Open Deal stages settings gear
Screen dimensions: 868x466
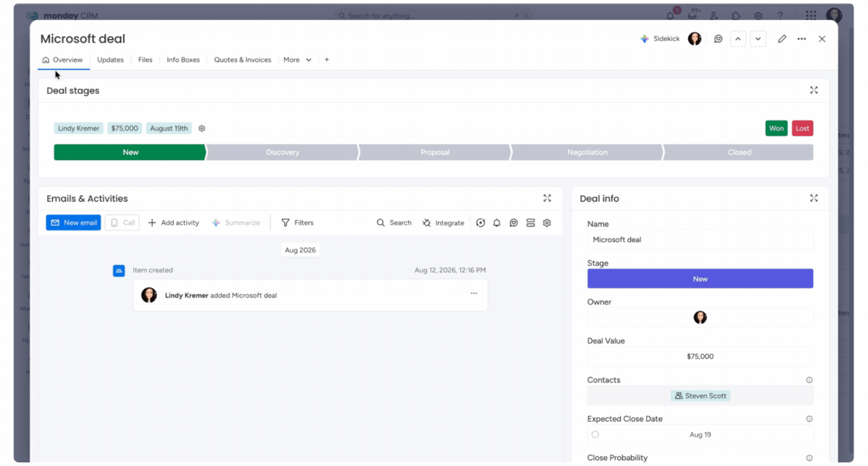[202, 128]
